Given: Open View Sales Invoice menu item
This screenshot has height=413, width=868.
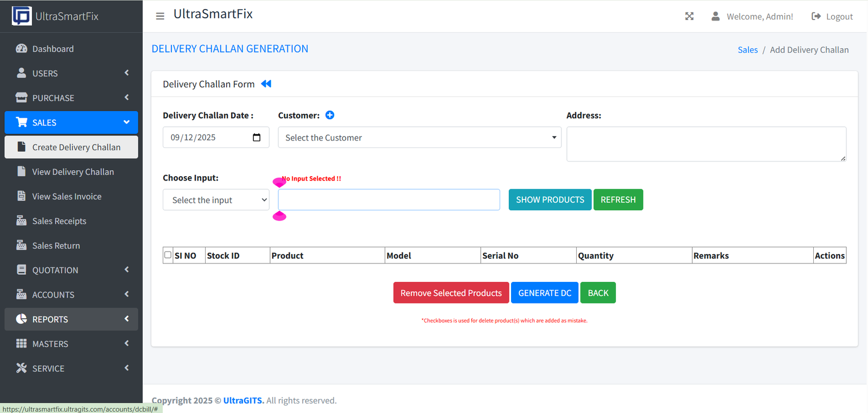Looking at the screenshot, I should [71, 196].
